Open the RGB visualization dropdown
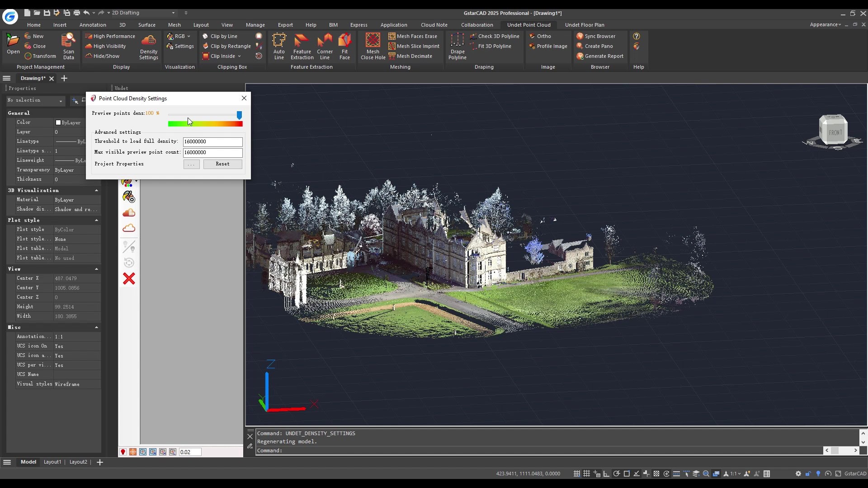Viewport: 868px width, 488px height. click(x=180, y=36)
